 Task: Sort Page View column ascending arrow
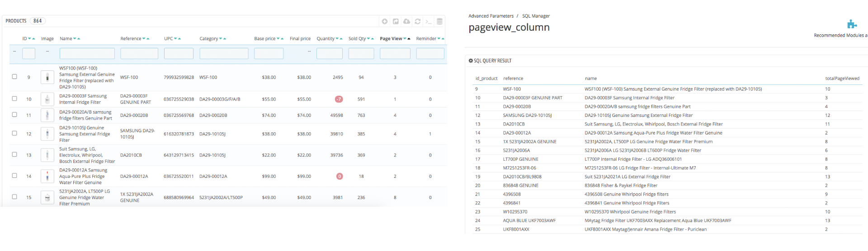click(409, 39)
